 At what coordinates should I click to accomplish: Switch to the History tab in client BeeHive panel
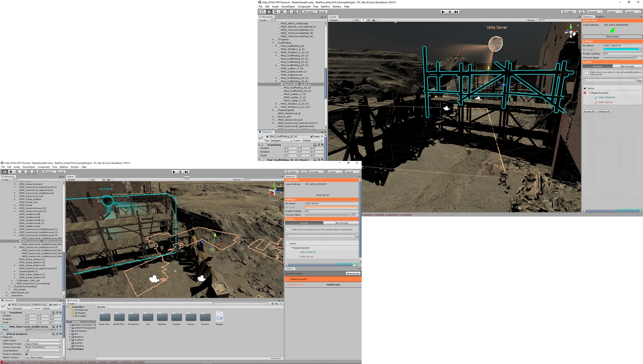tap(600, 17)
